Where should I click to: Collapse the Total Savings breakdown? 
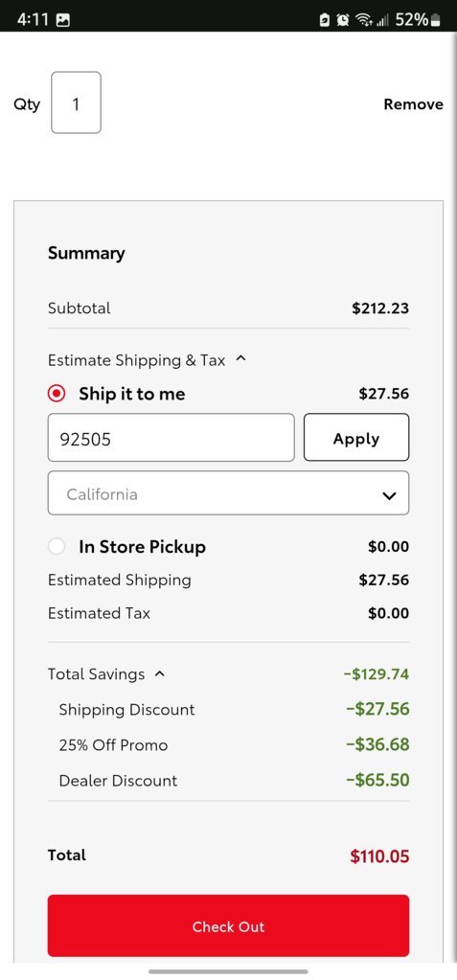[x=160, y=673]
